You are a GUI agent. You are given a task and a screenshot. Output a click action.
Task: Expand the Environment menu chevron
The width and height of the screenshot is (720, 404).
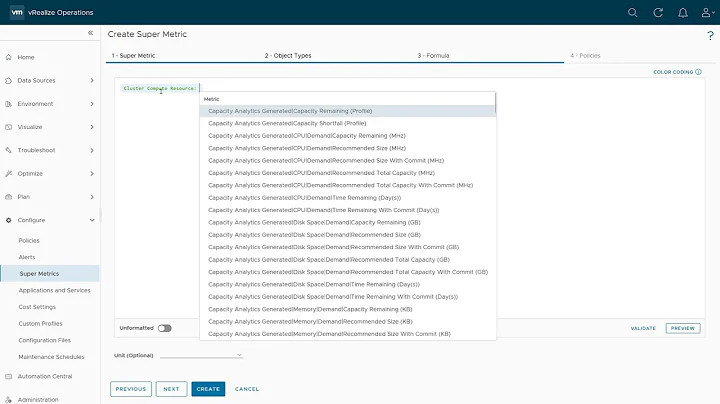coord(92,104)
